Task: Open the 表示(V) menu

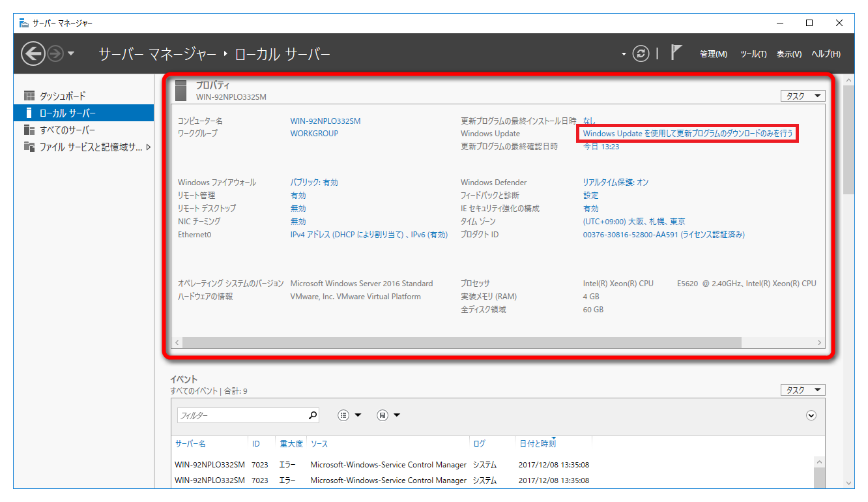Action: coord(789,54)
